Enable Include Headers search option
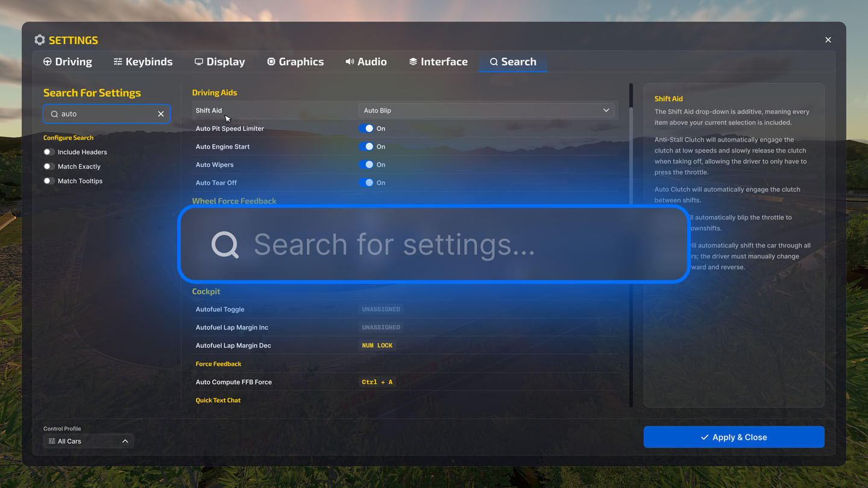Image resolution: width=868 pixels, height=488 pixels. coord(49,152)
